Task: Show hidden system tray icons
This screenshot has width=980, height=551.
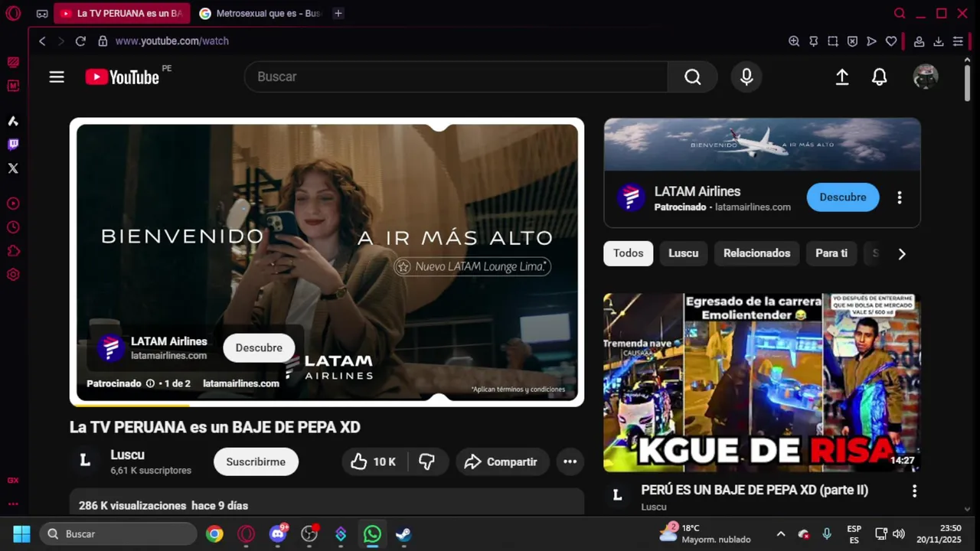Action: tap(781, 534)
